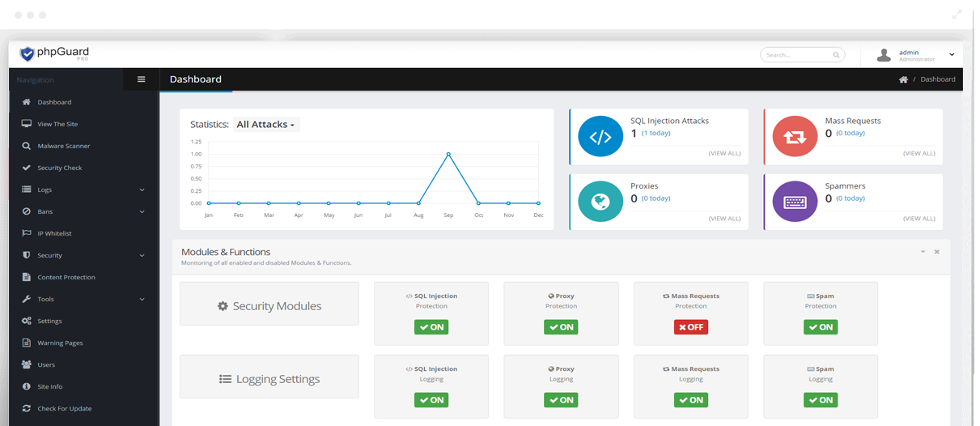Click the Proxies globe icon
Image resolution: width=980 pixels, height=426 pixels.
coord(600,202)
